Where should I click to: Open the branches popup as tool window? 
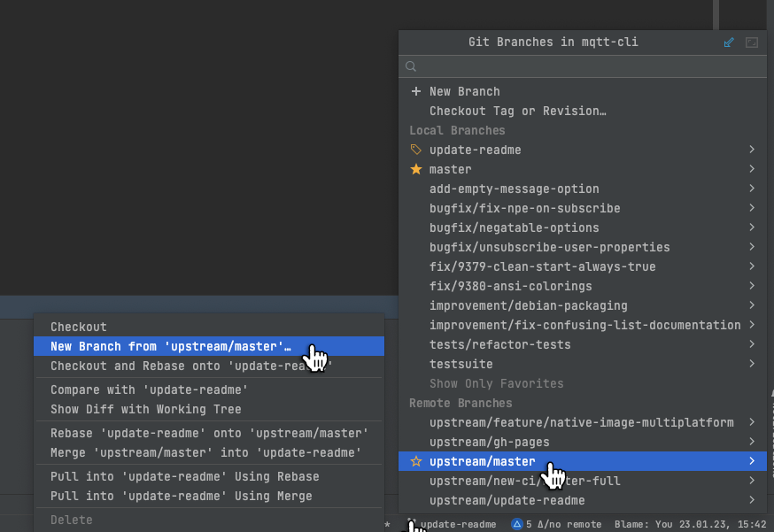point(729,42)
